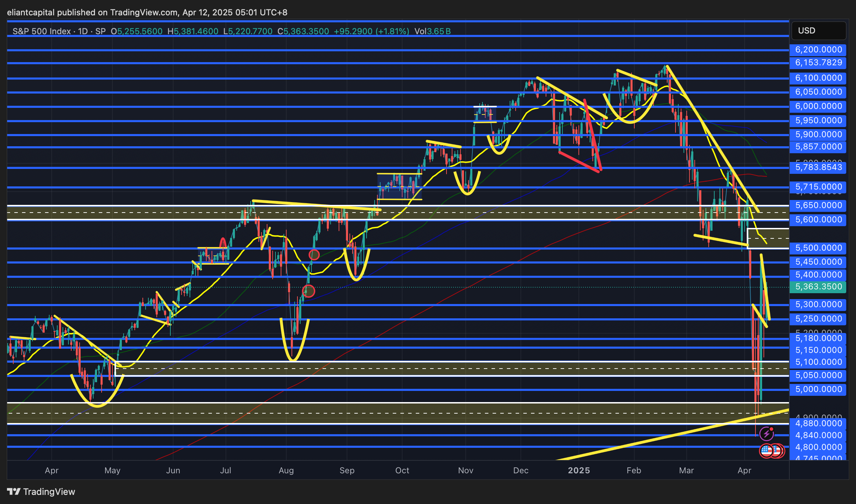Click the TradingView logo at bottom left
Image resolution: width=856 pixels, height=504 pixels.
[41, 491]
